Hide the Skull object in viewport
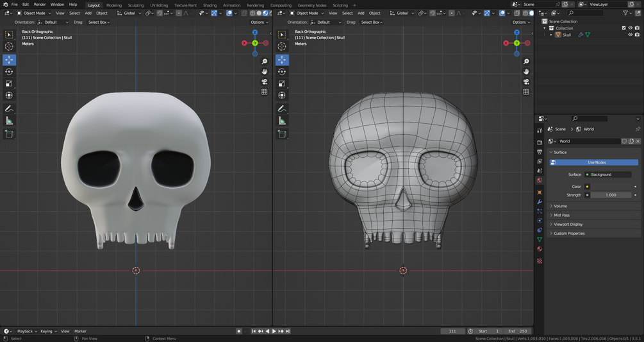Image resolution: width=644 pixels, height=342 pixels. click(630, 35)
